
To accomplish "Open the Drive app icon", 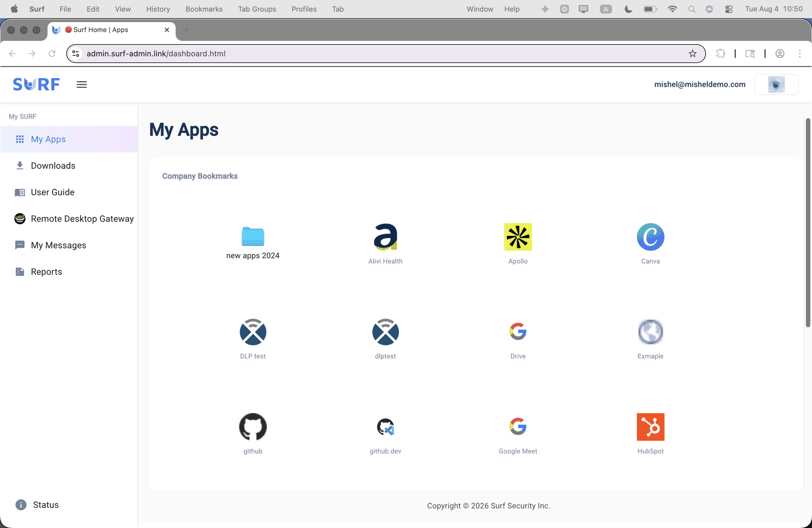I will point(518,332).
